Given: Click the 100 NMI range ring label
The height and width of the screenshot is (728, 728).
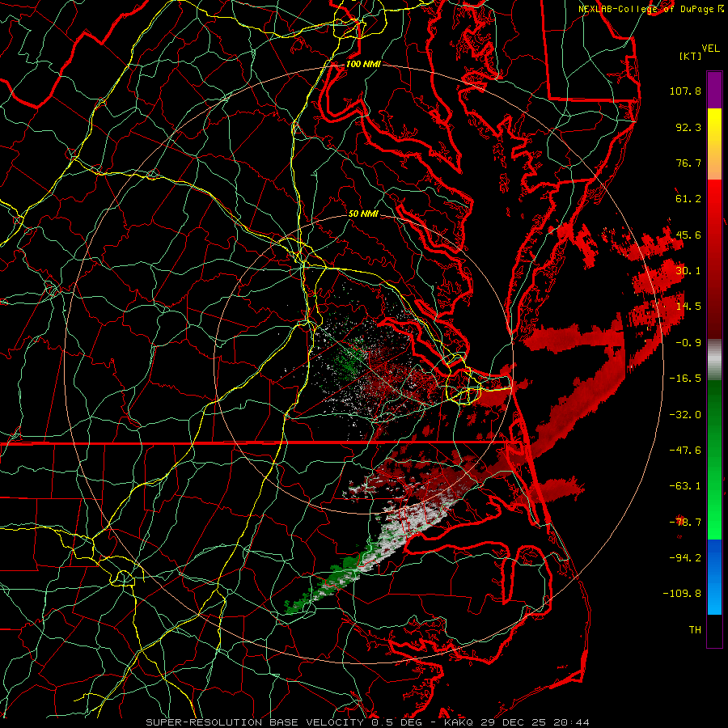Looking at the screenshot, I should point(363,64).
